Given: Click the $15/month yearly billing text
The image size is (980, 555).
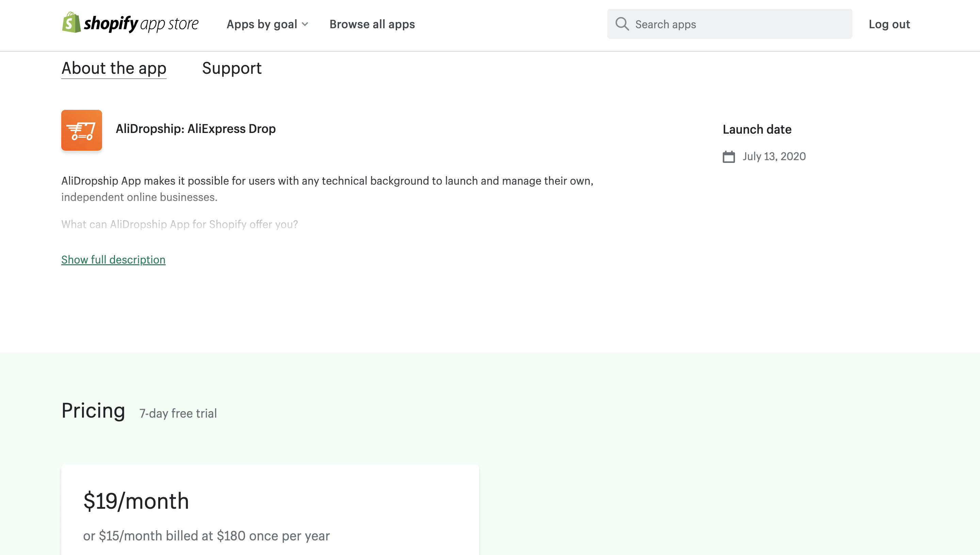Looking at the screenshot, I should click(x=206, y=536).
